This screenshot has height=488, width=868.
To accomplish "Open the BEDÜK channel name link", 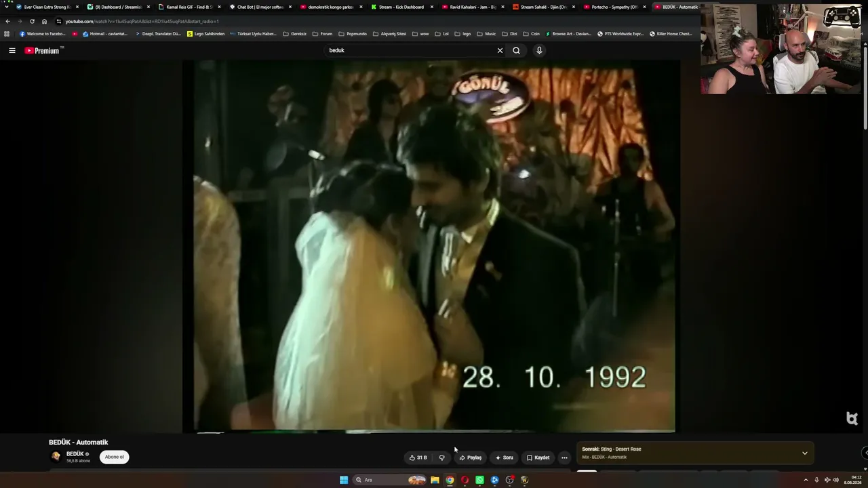I will point(75,454).
